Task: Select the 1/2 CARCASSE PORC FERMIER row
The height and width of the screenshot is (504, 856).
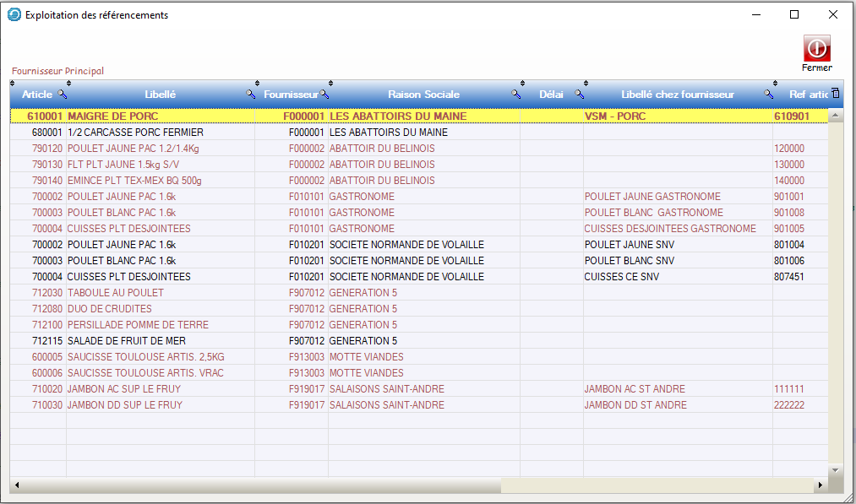Action: 135,133
